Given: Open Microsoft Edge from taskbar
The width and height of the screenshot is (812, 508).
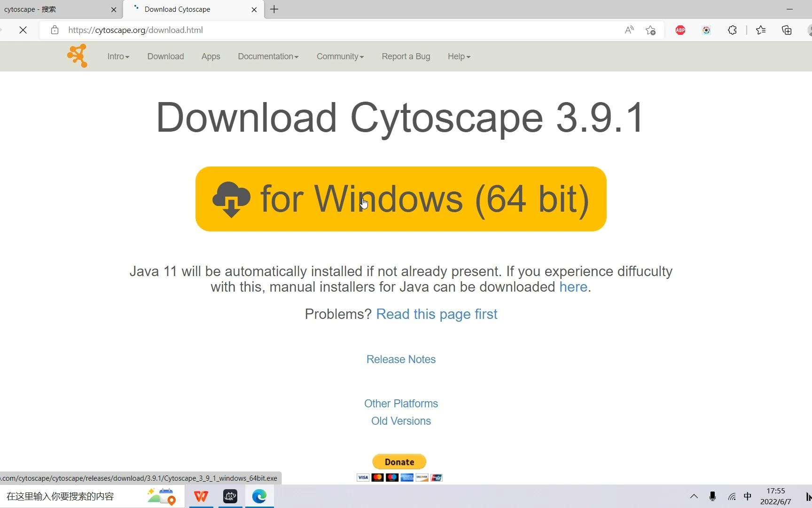Looking at the screenshot, I should tap(259, 496).
